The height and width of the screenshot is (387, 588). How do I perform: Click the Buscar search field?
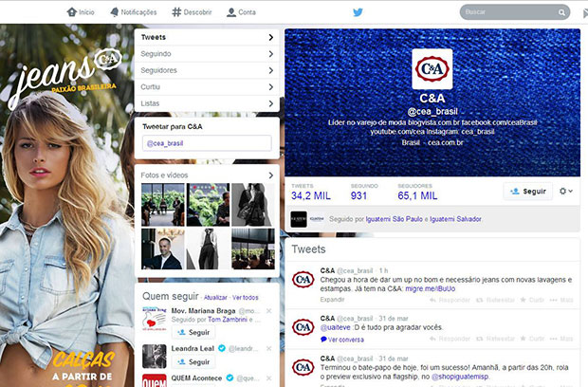514,12
